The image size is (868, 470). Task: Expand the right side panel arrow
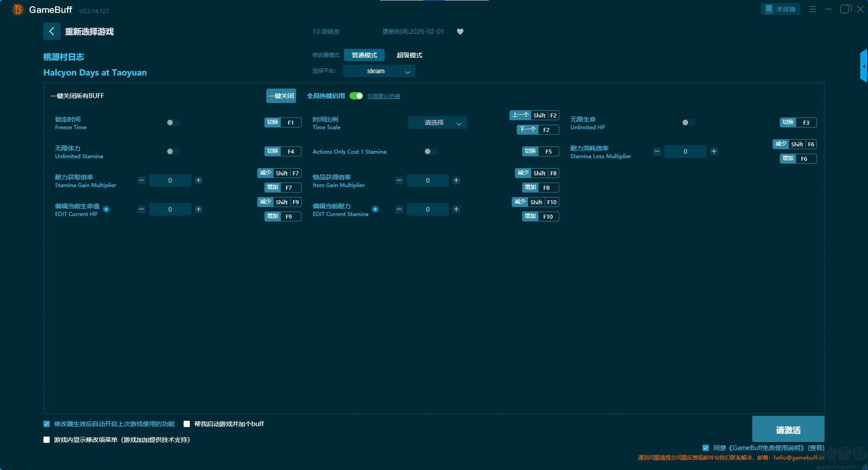pyautogui.click(x=863, y=66)
